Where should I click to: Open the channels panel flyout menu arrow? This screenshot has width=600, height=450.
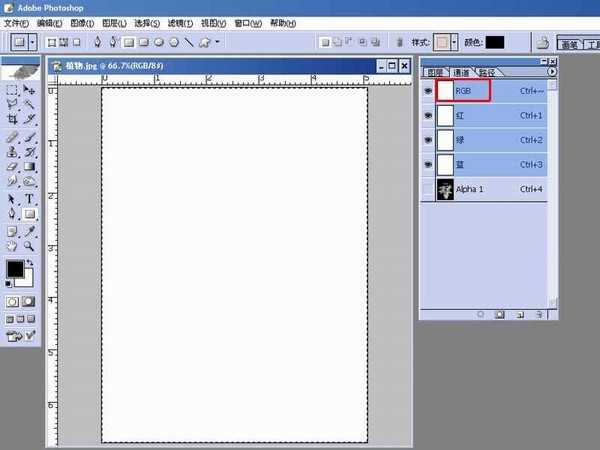pyautogui.click(x=551, y=72)
